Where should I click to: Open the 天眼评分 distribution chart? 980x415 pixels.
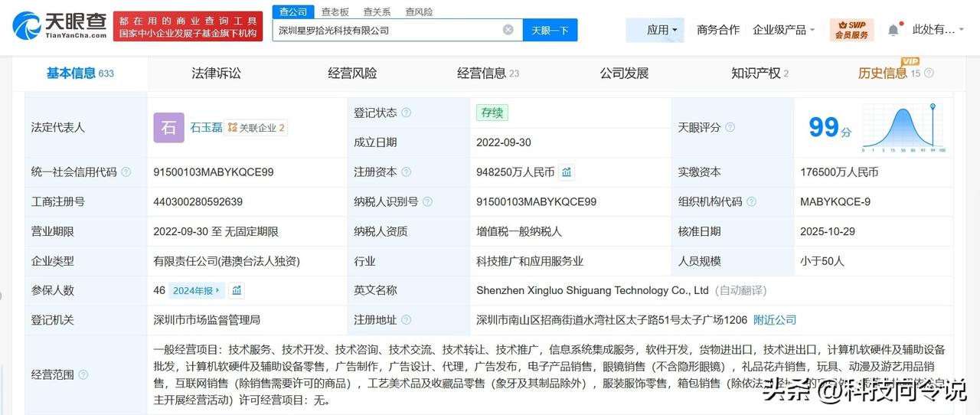tap(903, 127)
